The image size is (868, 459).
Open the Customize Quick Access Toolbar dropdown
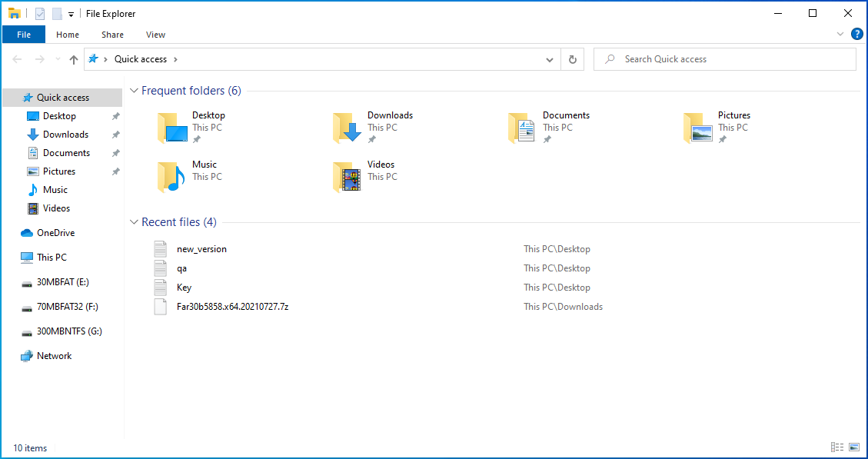click(x=72, y=14)
